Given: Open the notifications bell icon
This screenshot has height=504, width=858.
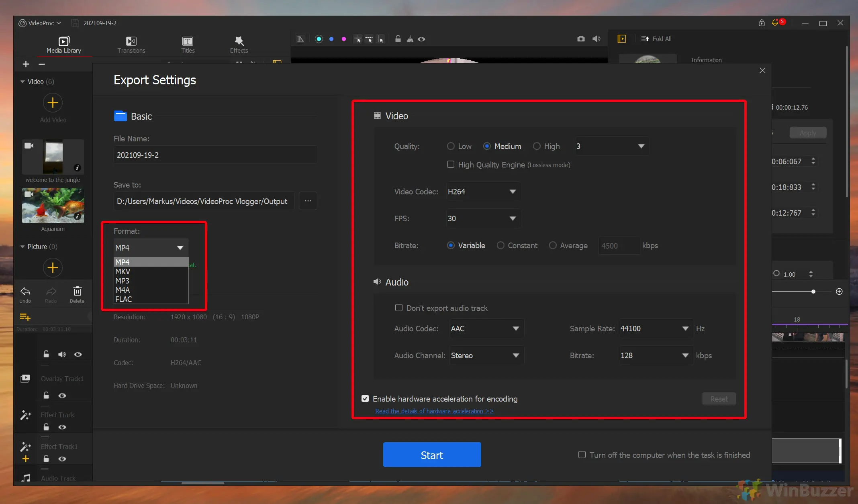Looking at the screenshot, I should tap(775, 23).
